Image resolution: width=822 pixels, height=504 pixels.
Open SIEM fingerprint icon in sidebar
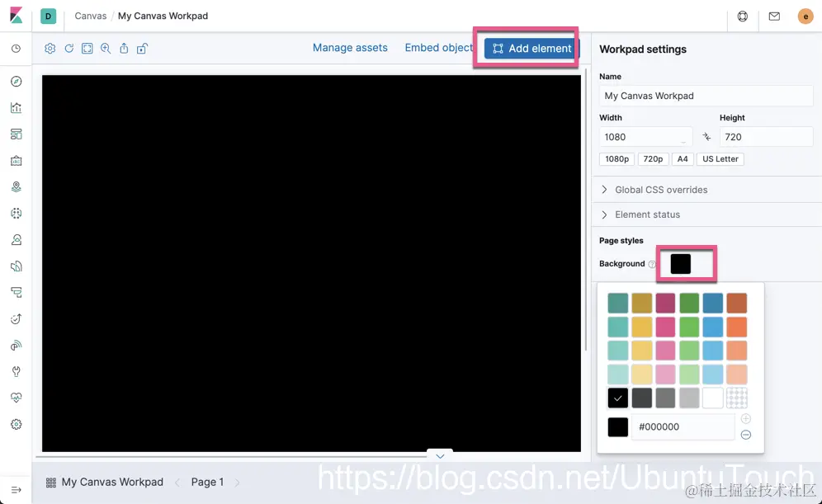17,346
